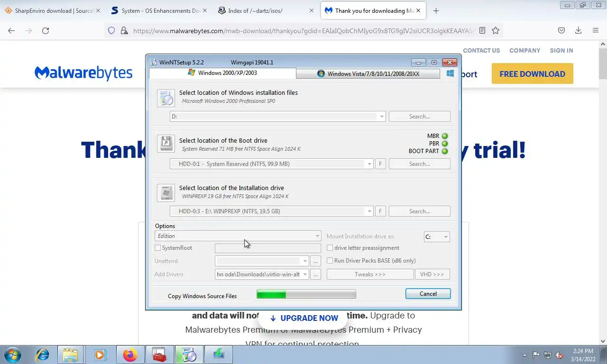Click the network tray icon
607x364 pixels.
pos(548,355)
